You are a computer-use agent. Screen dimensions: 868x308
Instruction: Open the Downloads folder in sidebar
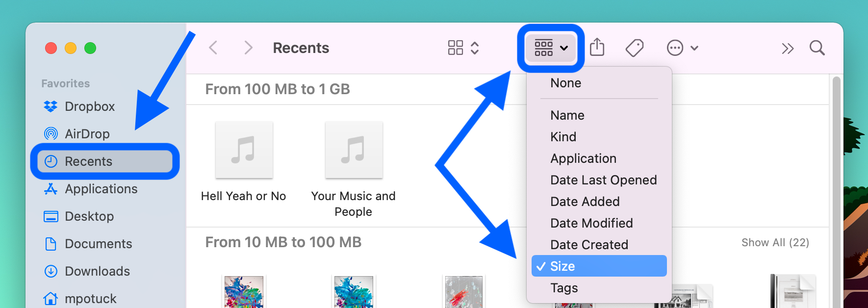tap(97, 271)
